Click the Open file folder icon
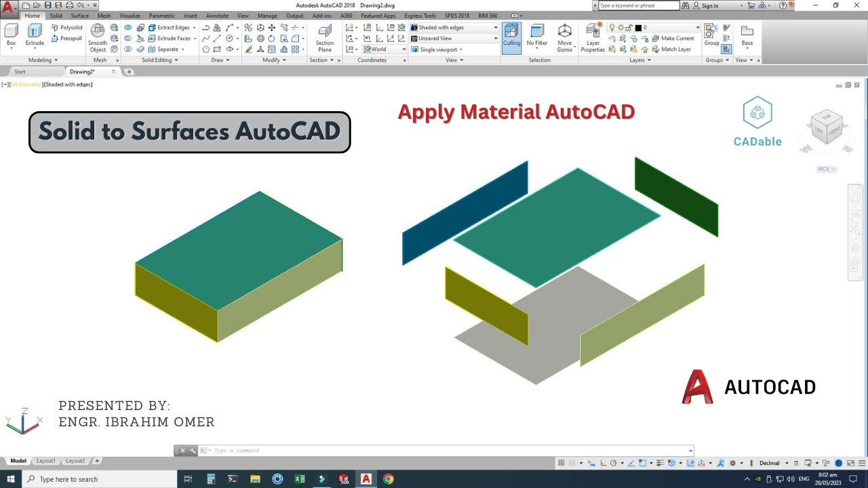The width and height of the screenshot is (868, 488). (x=37, y=5)
